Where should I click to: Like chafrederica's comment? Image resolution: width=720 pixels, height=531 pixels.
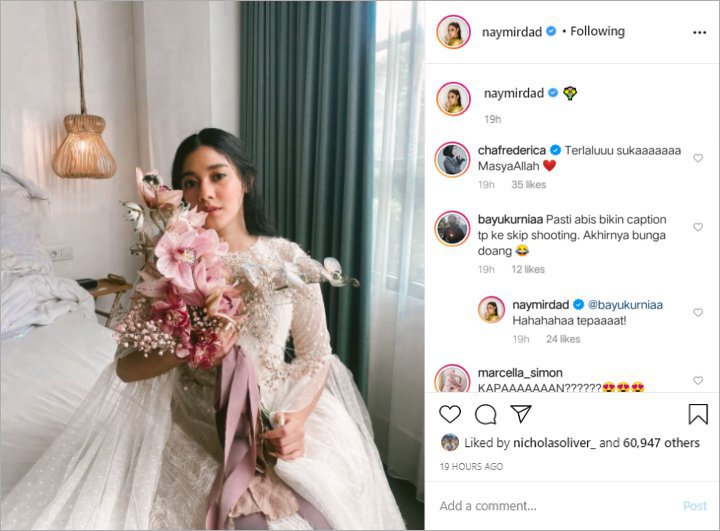click(698, 158)
